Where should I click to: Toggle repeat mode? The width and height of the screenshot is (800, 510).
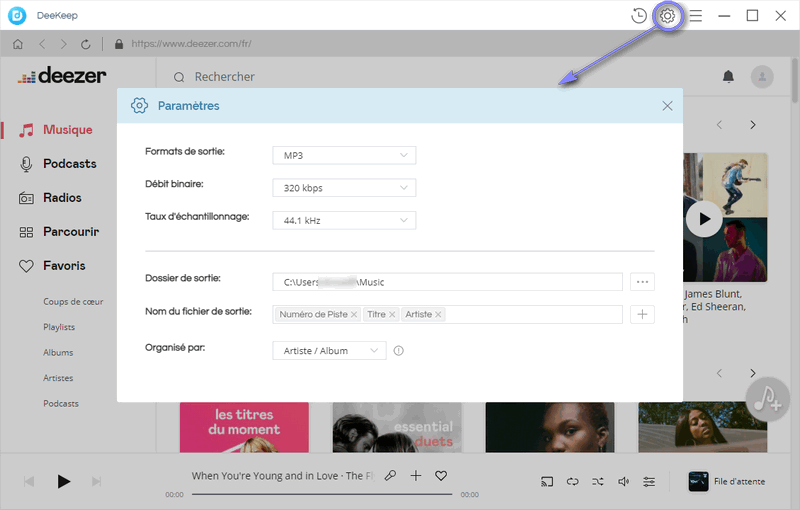(x=572, y=481)
